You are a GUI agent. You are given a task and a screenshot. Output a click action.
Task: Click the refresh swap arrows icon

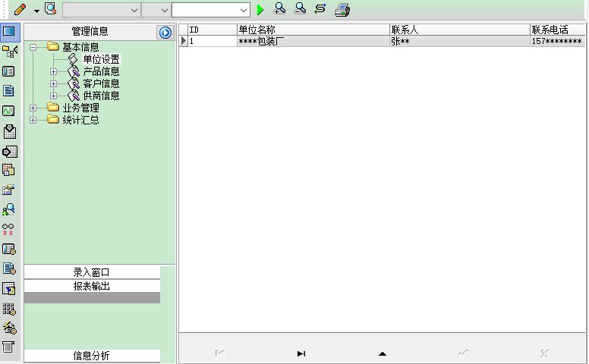pyautogui.click(x=320, y=8)
